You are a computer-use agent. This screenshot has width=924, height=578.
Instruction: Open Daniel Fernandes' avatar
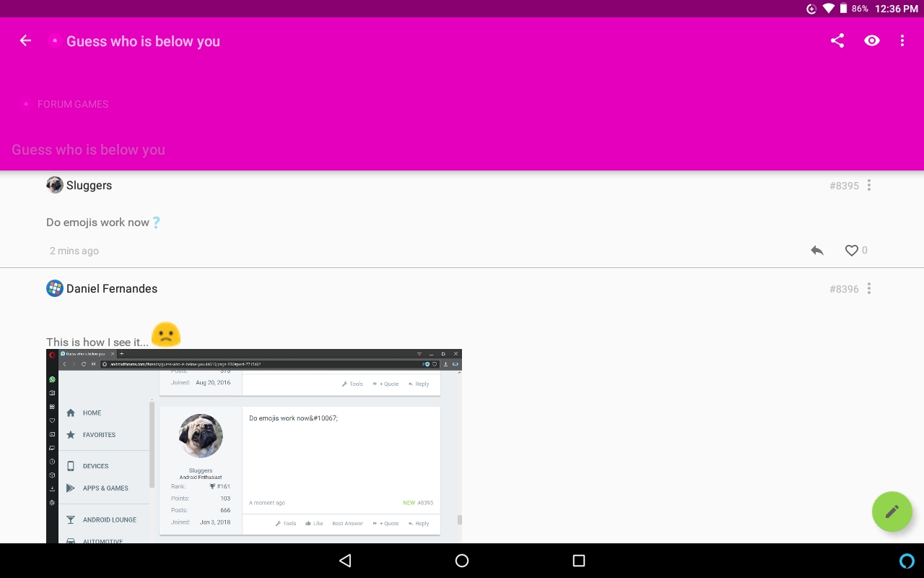click(55, 288)
